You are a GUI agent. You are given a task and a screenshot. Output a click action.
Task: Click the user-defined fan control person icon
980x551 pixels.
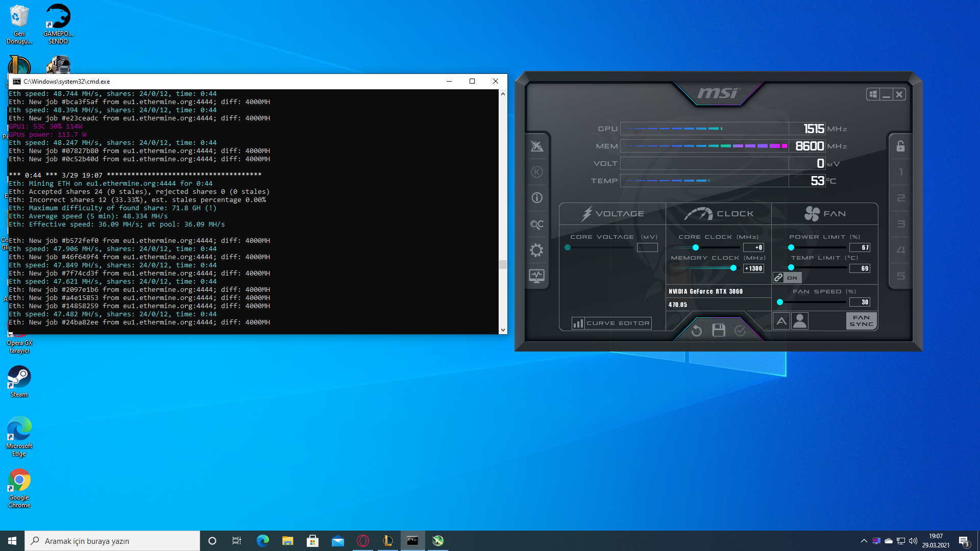[800, 321]
